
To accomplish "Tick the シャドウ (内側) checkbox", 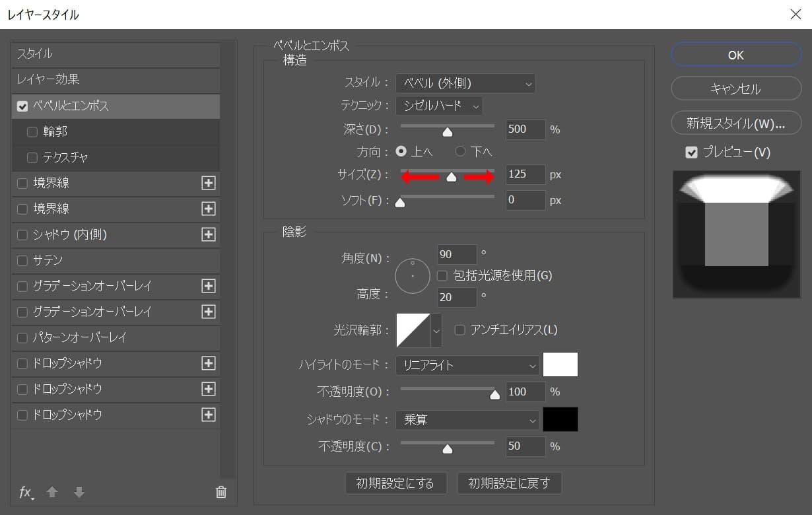I will 22,234.
